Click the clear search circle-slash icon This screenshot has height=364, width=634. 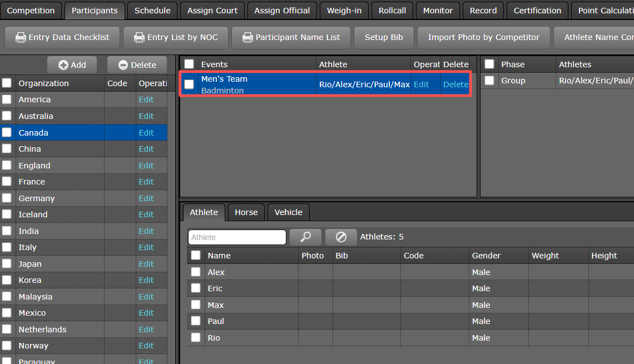341,237
